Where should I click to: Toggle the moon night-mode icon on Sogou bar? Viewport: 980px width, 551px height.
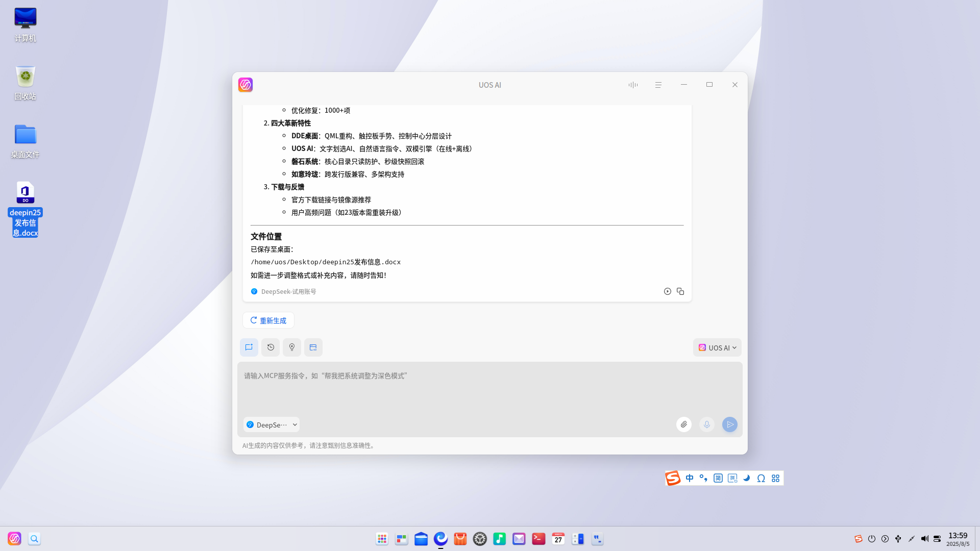(747, 478)
